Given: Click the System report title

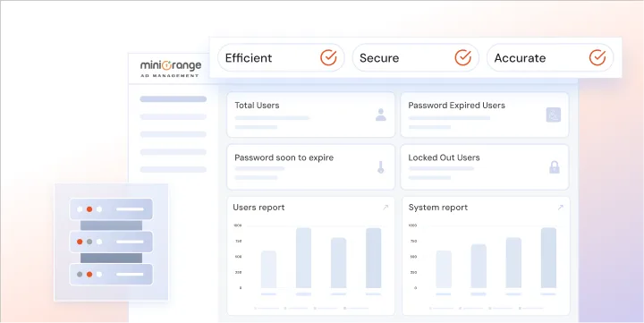Looking at the screenshot, I should pyautogui.click(x=438, y=208).
